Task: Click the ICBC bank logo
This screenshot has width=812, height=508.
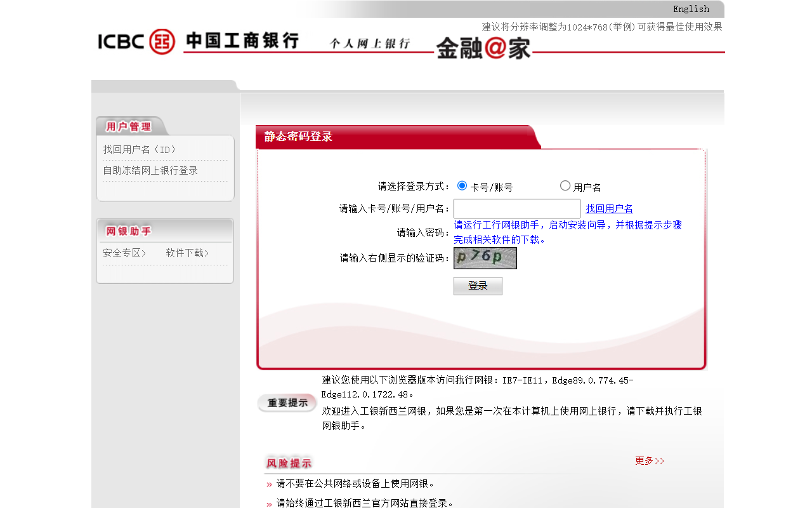Action: click(135, 41)
